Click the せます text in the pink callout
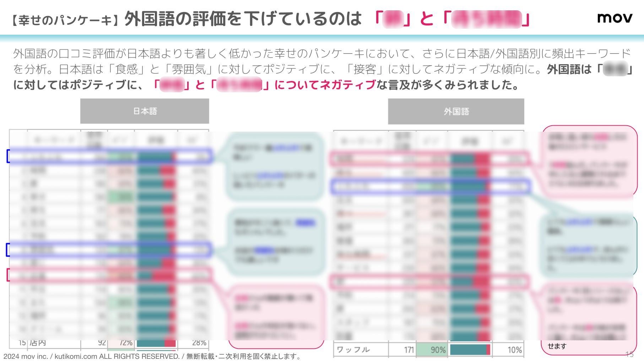644x362 pixels. pos(557,346)
